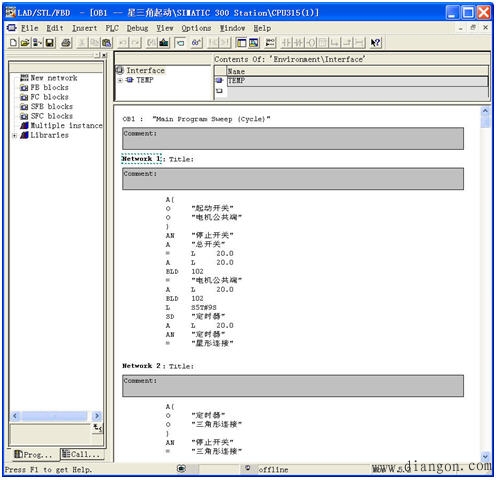Click the Network 1 comment field
Viewport: 497px width, 480px height.
click(293, 179)
